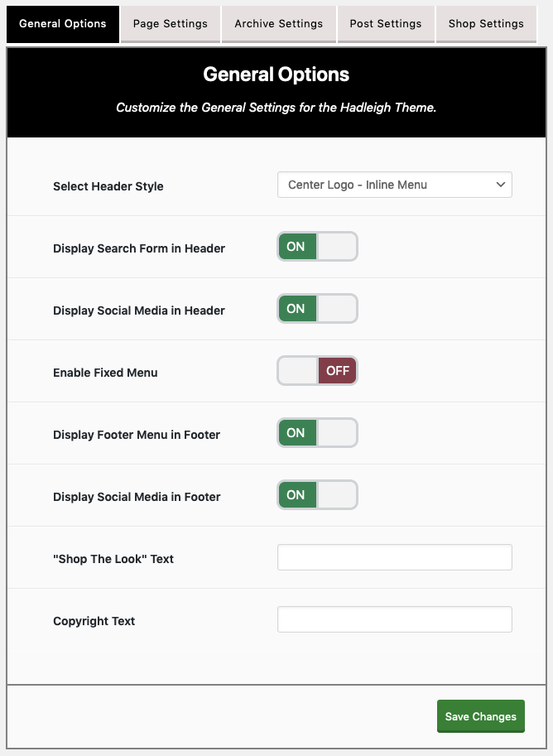
Task: Switch off Display Social Media in Footer
Action: (x=317, y=494)
